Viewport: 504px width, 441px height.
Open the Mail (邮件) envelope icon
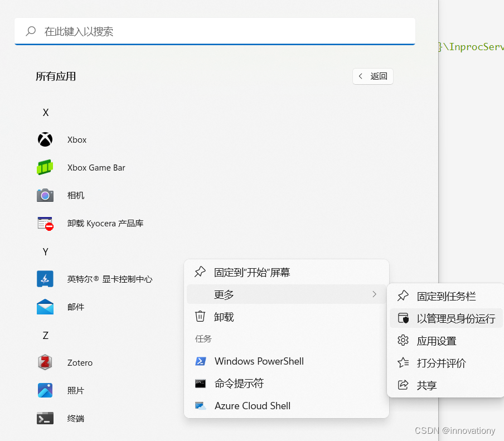point(45,307)
